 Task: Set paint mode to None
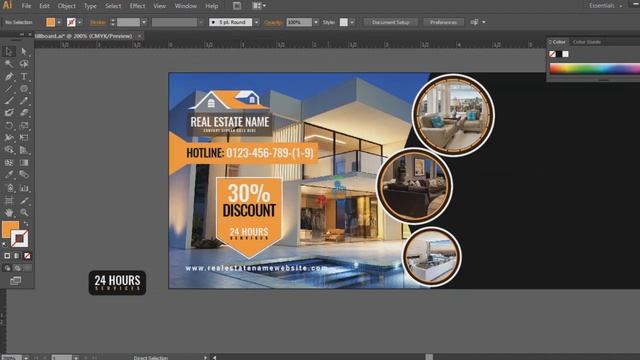(x=27, y=256)
